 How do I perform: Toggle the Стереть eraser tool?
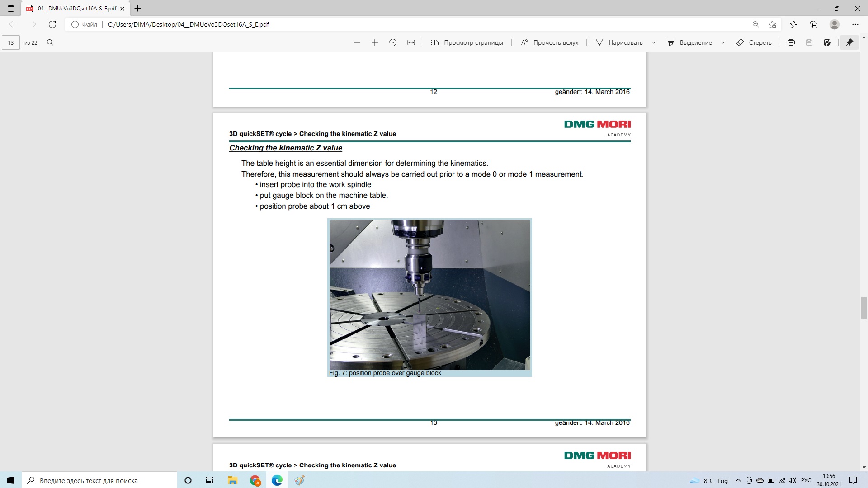coord(754,42)
